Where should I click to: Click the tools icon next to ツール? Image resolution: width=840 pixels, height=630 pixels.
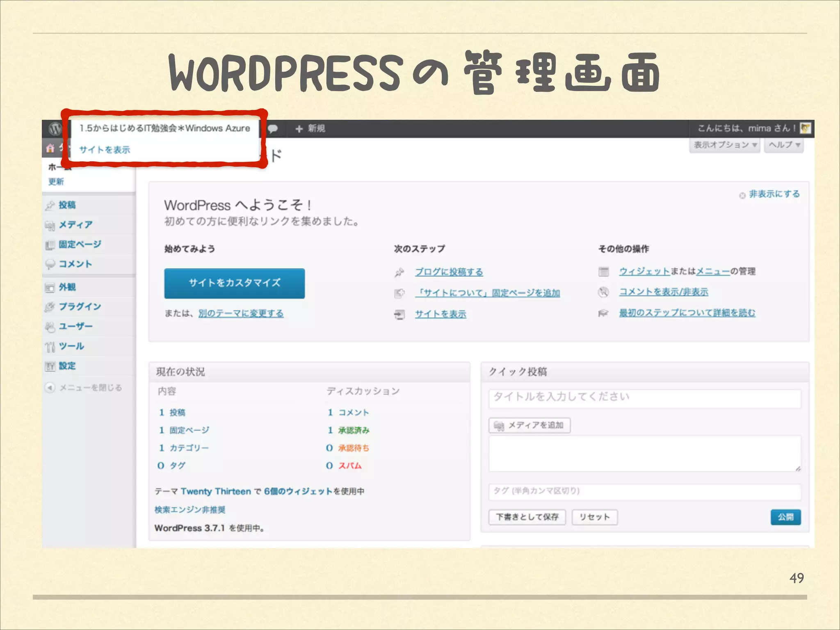pos(50,347)
